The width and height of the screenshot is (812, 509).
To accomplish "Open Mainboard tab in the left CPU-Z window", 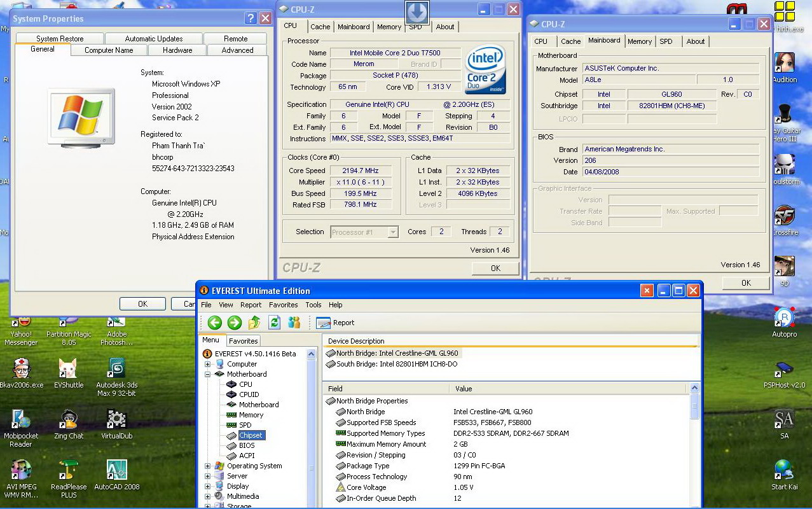I will pyautogui.click(x=354, y=27).
